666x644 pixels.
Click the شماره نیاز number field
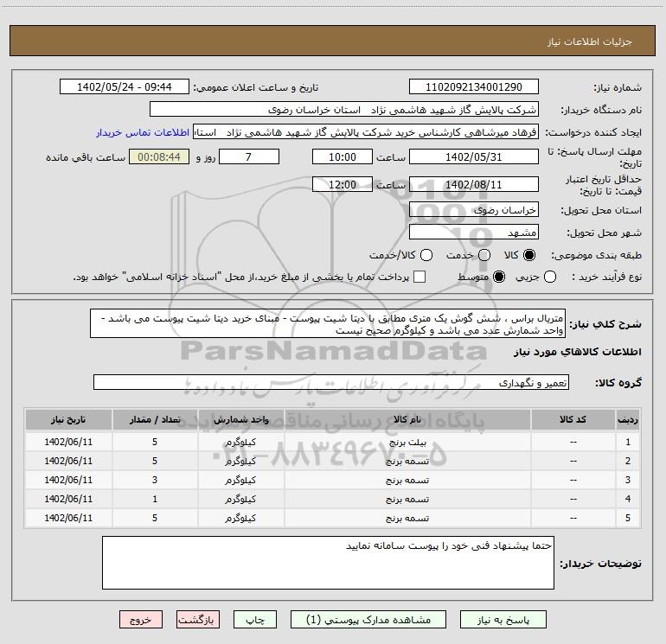tap(473, 87)
